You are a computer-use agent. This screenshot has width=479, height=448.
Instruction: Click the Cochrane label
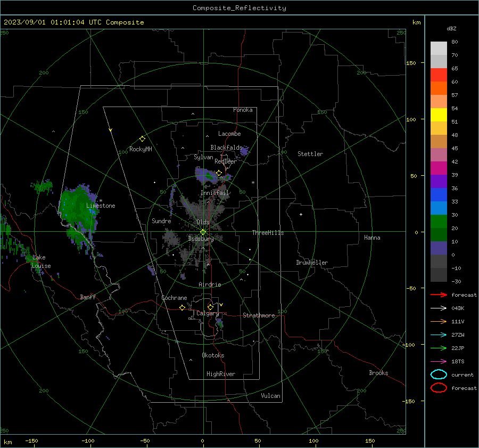(174, 298)
